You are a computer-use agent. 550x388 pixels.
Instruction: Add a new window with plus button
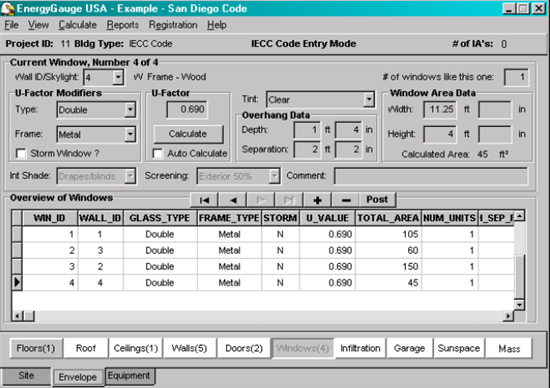coord(317,200)
